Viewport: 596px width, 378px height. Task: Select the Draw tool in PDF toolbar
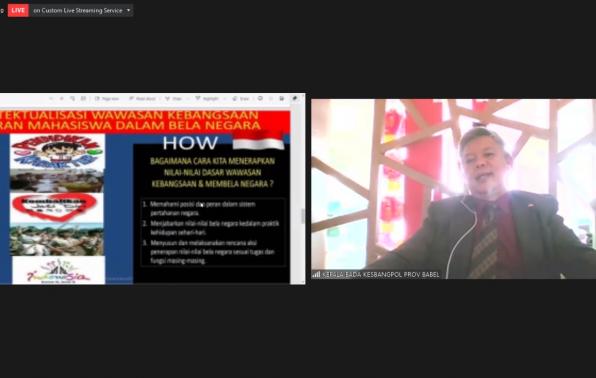(173, 98)
